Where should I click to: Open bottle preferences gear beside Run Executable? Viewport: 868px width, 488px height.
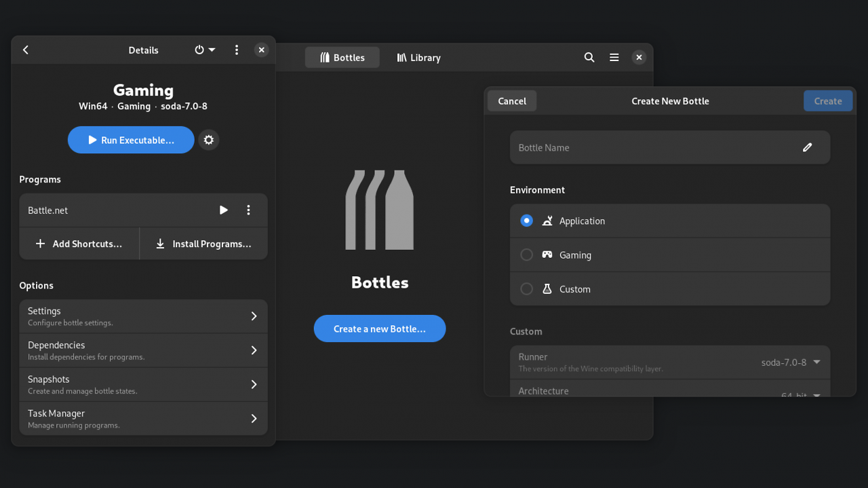pos(209,140)
